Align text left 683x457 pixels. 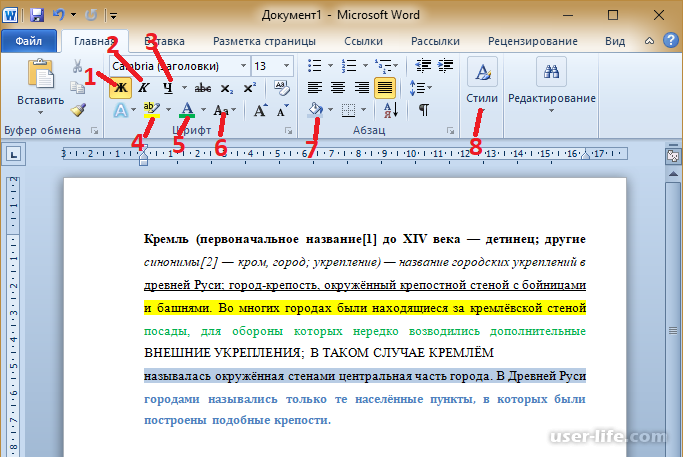[315, 88]
